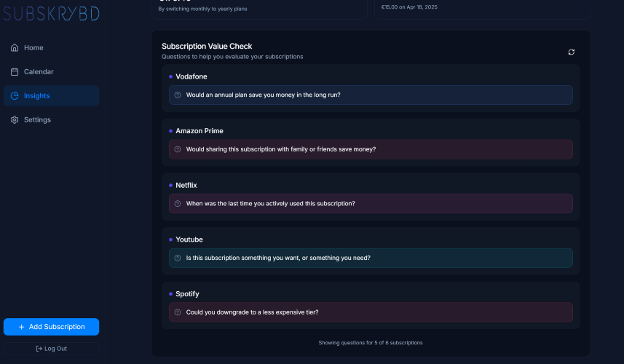Open the Home menu item

point(52,48)
